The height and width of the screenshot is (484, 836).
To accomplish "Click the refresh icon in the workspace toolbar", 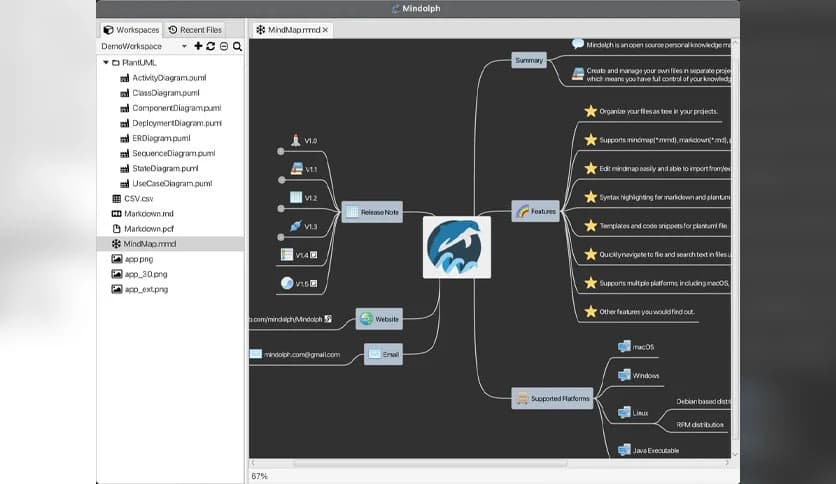I will [x=211, y=46].
